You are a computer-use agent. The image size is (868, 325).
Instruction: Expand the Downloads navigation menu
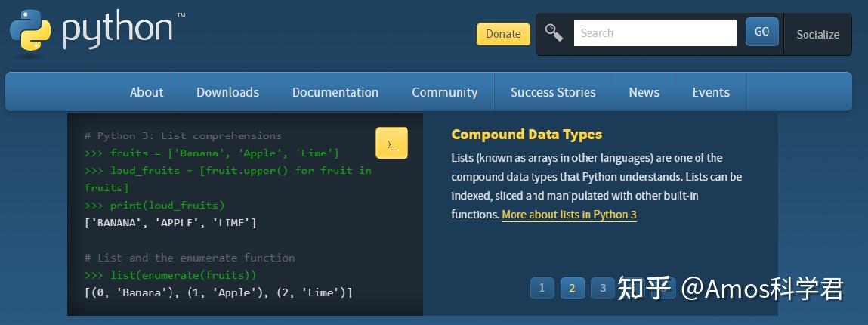tap(227, 92)
